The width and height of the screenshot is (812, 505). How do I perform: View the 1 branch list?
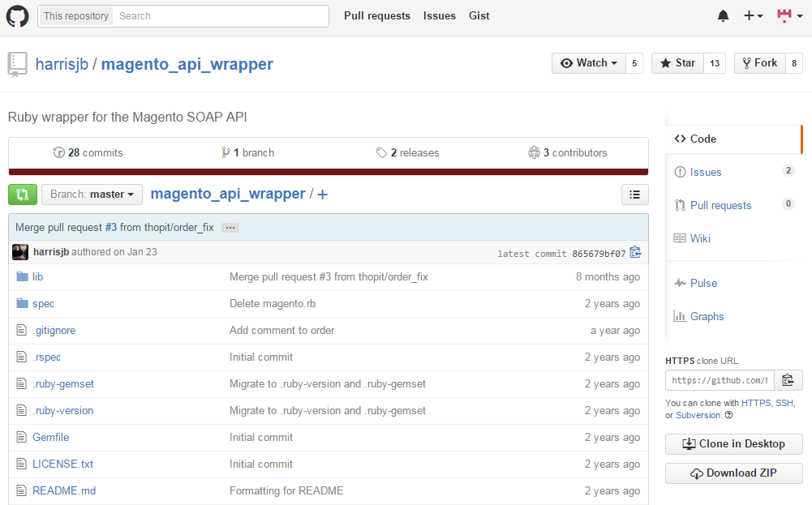[x=248, y=152]
